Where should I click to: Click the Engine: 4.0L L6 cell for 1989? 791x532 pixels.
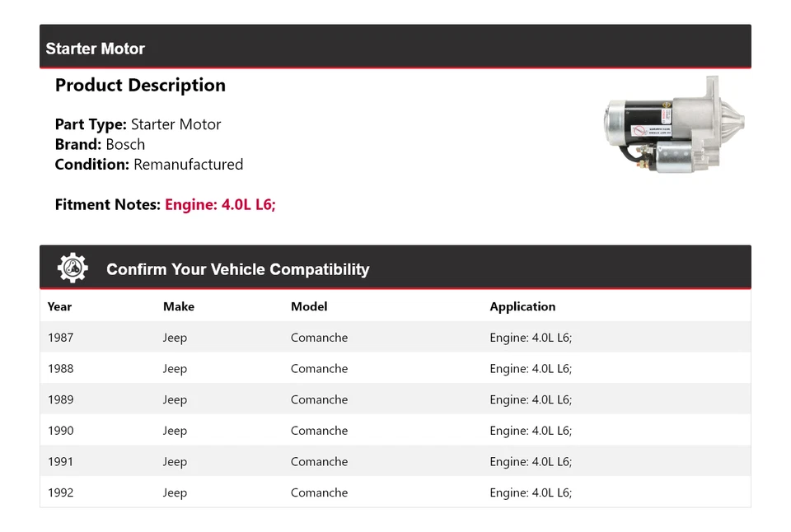[531, 399]
